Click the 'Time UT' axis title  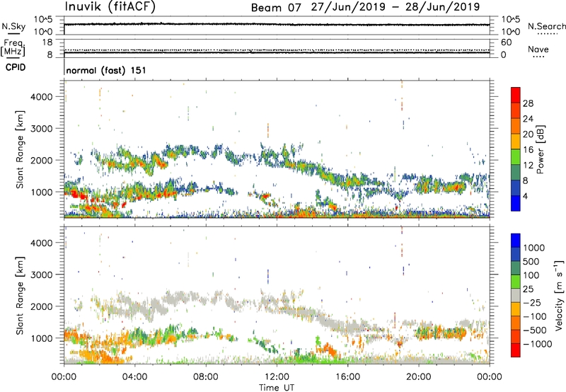[x=277, y=388]
